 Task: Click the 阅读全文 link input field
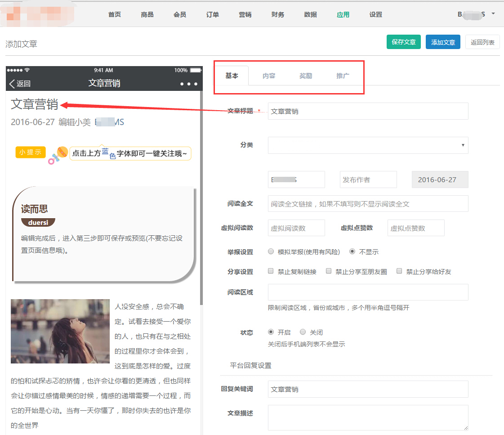tap(368, 204)
